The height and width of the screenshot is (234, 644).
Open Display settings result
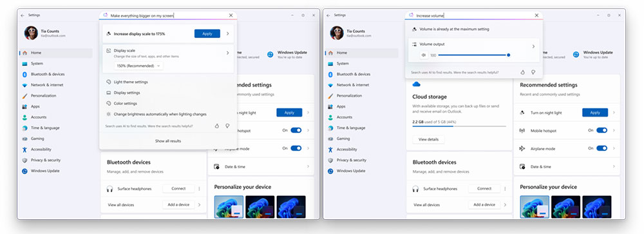[x=168, y=93]
